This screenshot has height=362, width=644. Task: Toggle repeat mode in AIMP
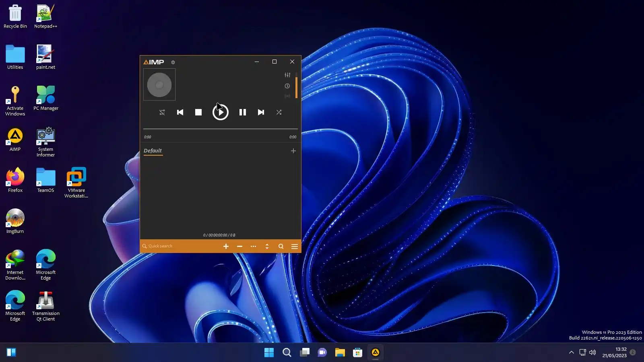tap(162, 112)
